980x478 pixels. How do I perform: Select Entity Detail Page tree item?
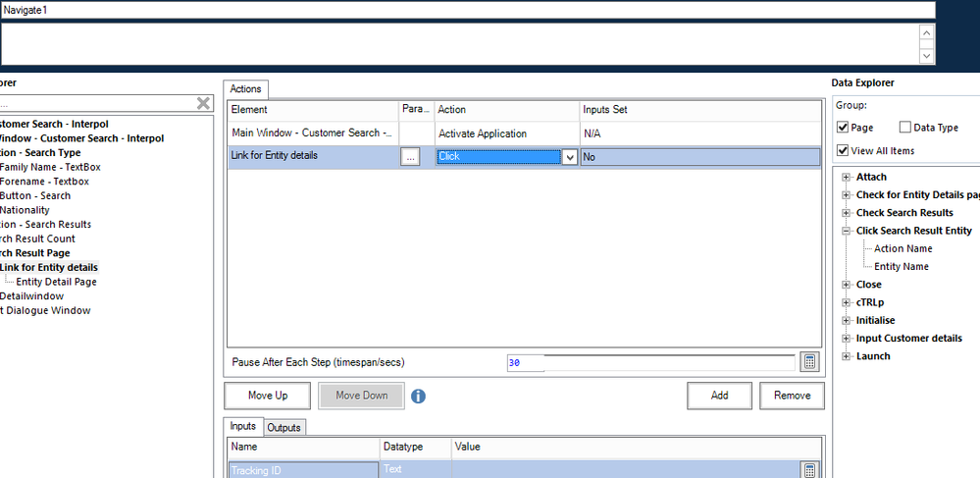point(56,282)
